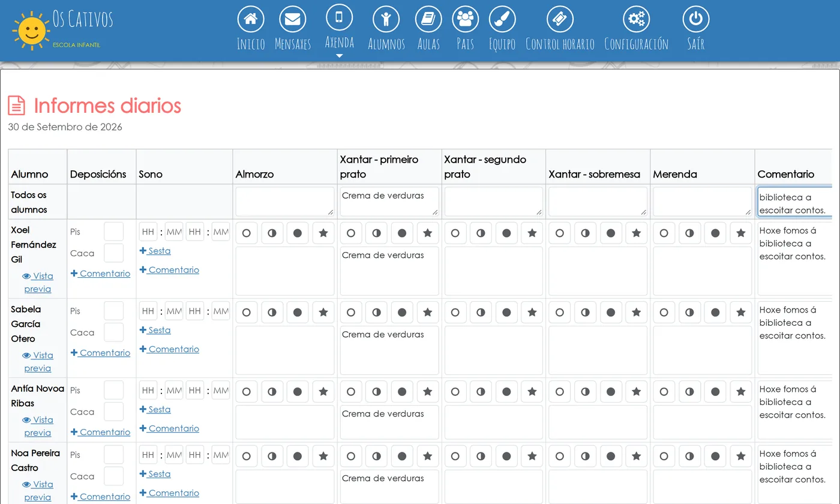
Task: Open Configuración gears icon
Action: tap(637, 19)
